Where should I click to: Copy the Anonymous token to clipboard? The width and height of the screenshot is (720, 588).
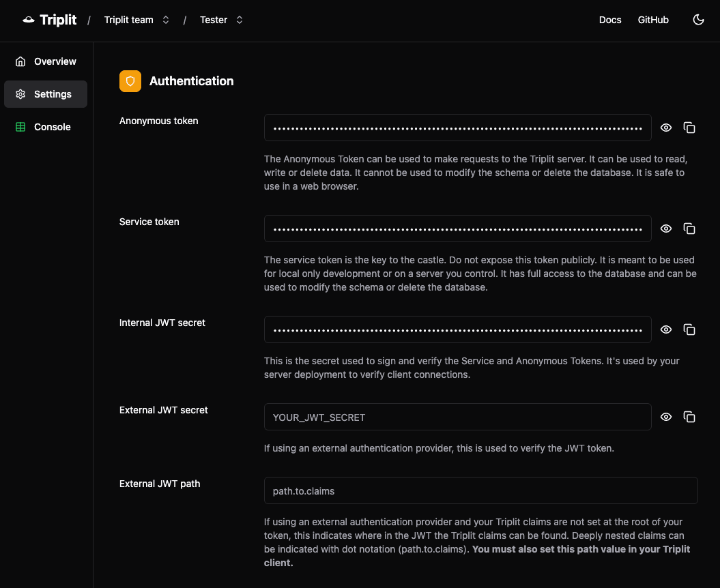(x=689, y=128)
